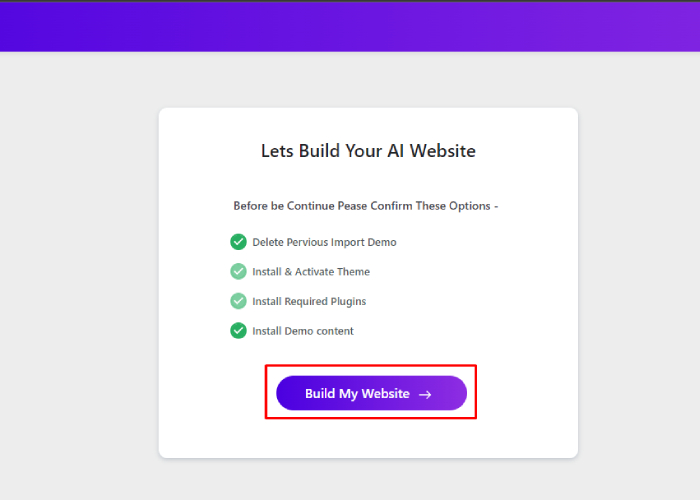Click the "Lets Build Your AI Website" heading
This screenshot has width=700, height=500.
(368, 152)
